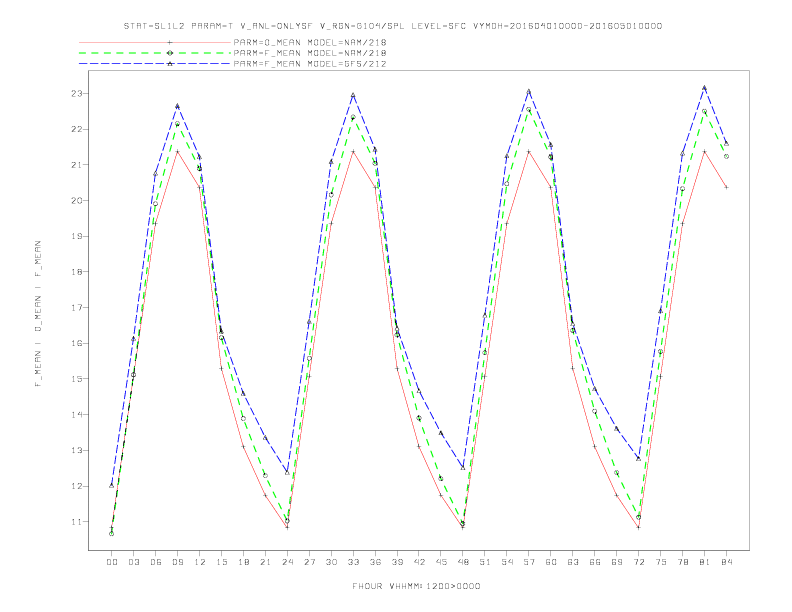Click the triangle marker on blue legend line
The height and width of the screenshot is (612, 792).
pyautogui.click(x=170, y=64)
